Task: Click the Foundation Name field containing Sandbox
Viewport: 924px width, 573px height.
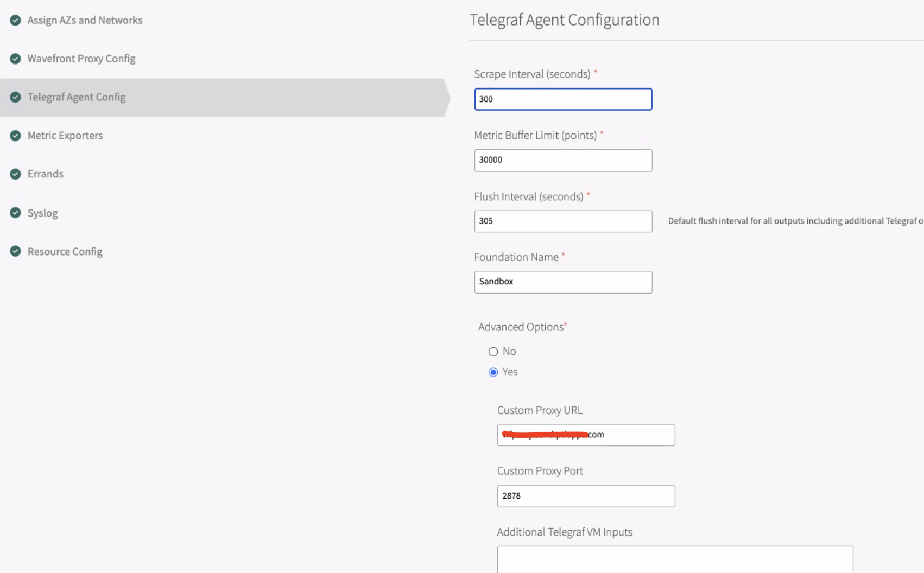Action: (x=563, y=282)
